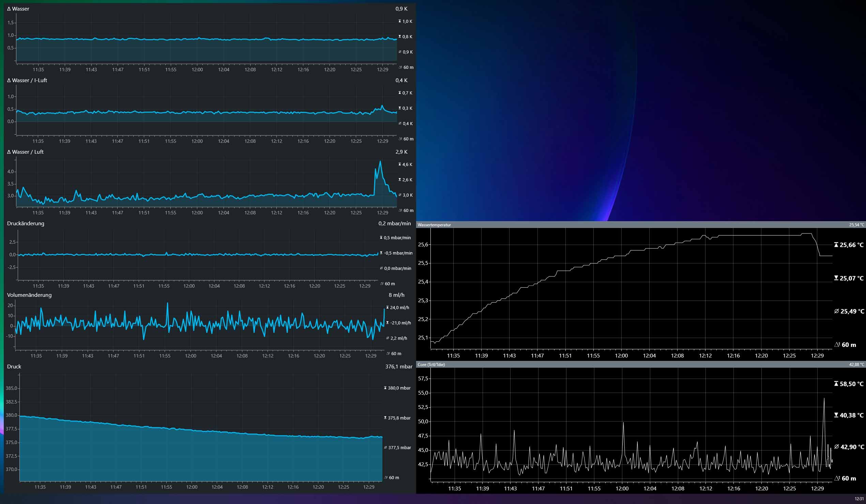Click the average icon beside 3,0 K
This screenshot has width=866, height=504.
(x=400, y=195)
